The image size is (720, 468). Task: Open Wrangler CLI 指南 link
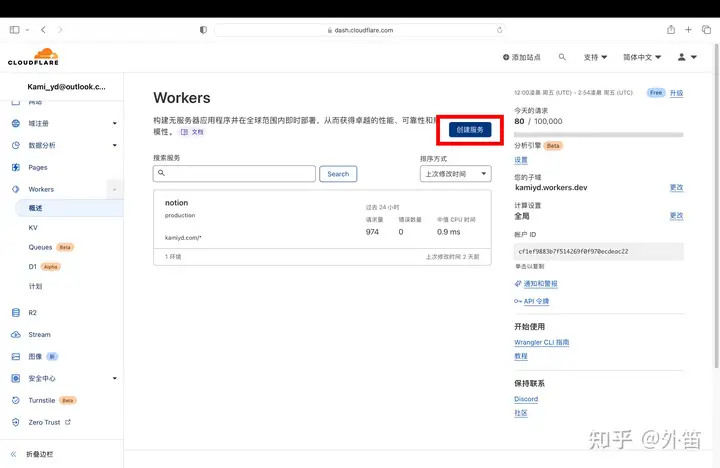click(541, 342)
